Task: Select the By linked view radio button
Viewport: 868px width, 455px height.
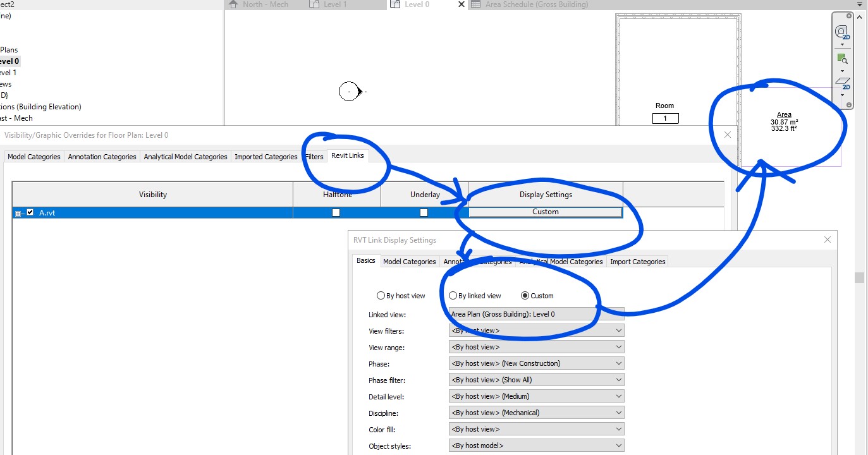Action: pos(453,295)
